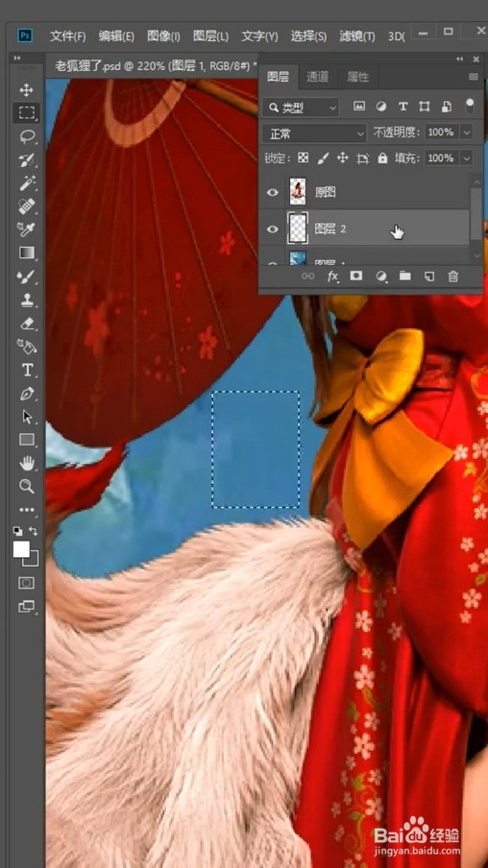Expand the 不透明度 opacity slider arrow
This screenshot has width=488, height=868.
[467, 133]
